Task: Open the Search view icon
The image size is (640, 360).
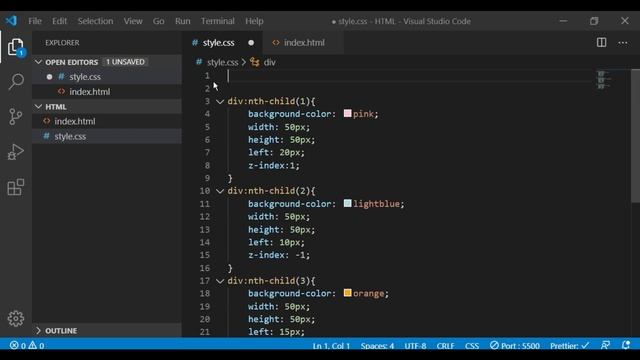Action: pos(16,82)
